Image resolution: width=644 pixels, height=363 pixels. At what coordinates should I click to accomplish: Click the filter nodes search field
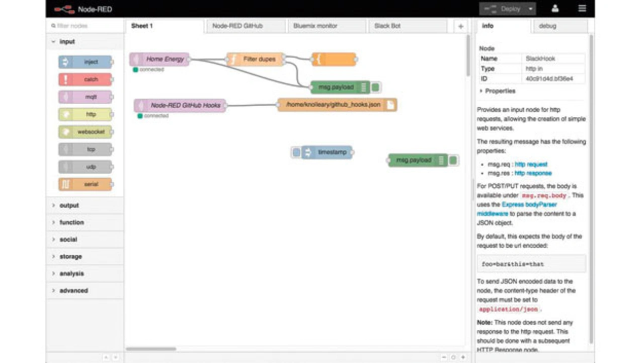[x=85, y=26]
